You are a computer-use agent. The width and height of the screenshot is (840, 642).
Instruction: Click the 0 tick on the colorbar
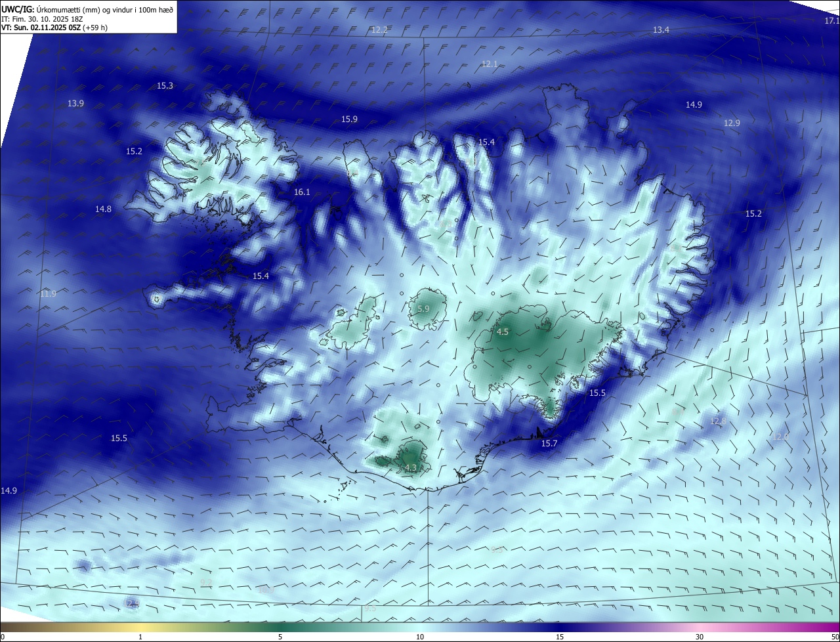click(3, 637)
